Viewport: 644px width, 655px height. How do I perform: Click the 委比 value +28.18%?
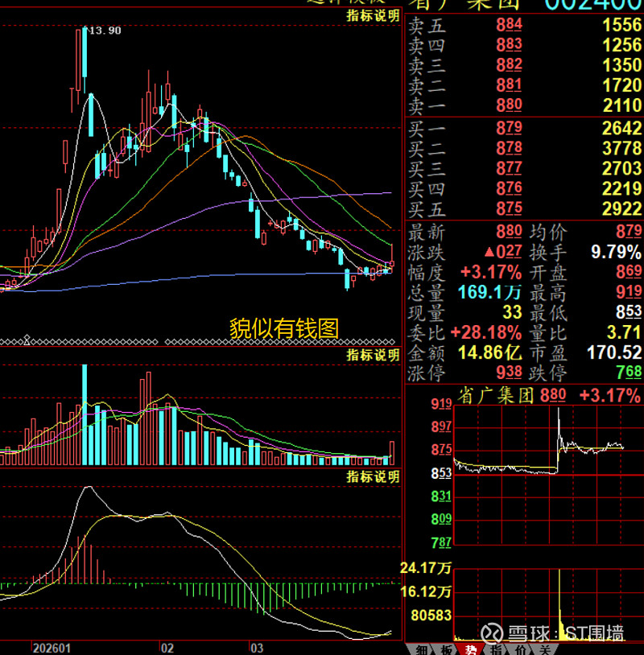[486, 332]
